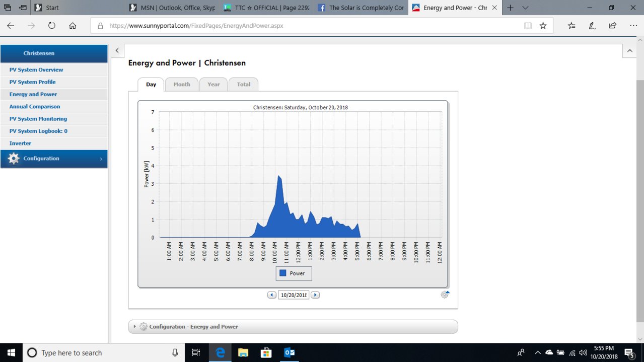Switch to the Month tab
The height and width of the screenshot is (362, 644).
pyautogui.click(x=182, y=84)
